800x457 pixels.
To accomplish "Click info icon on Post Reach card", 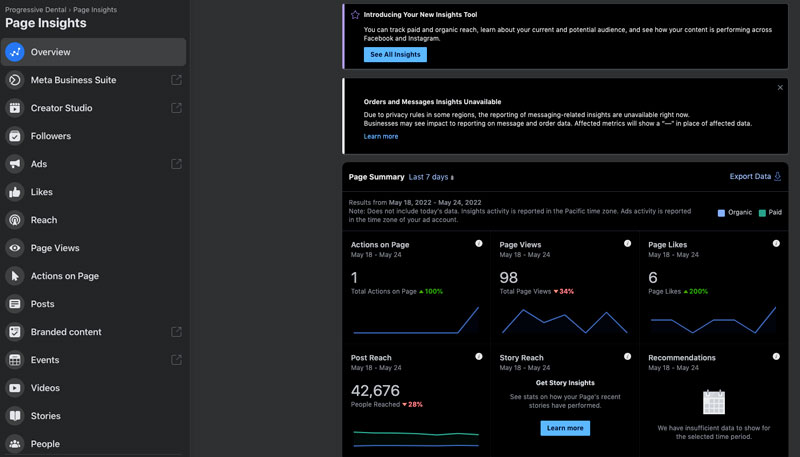I will click(x=479, y=357).
